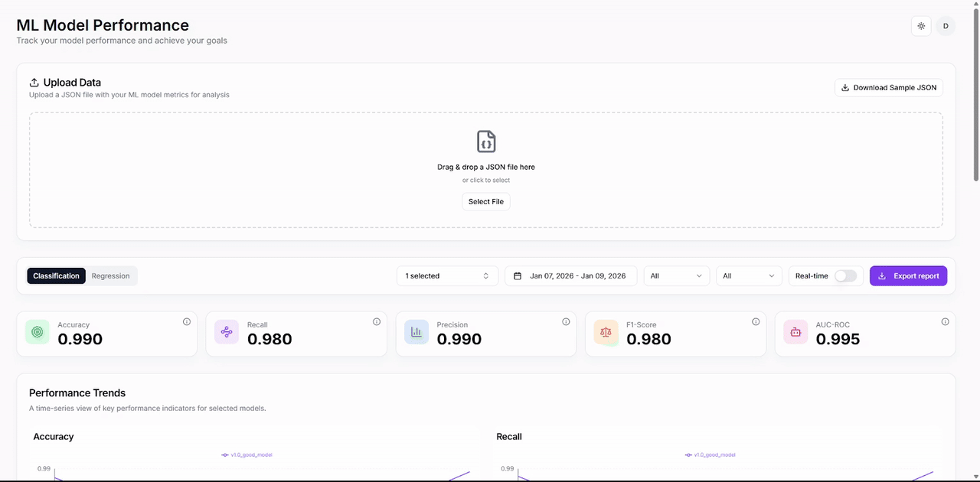Screen dimensions: 980x482
Task: Toggle the Real-time switch on
Action: point(846,275)
